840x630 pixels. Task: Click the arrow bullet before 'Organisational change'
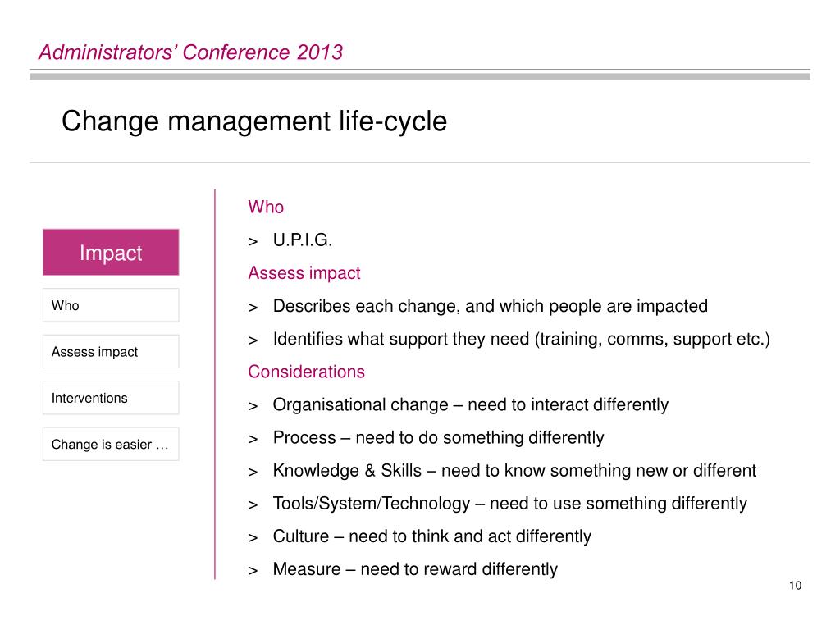click(x=253, y=407)
